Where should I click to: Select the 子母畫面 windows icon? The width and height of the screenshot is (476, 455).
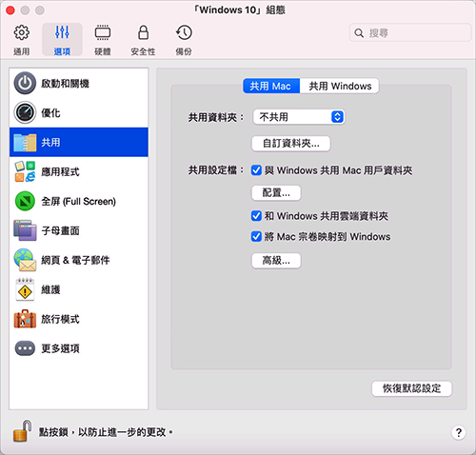(25, 230)
